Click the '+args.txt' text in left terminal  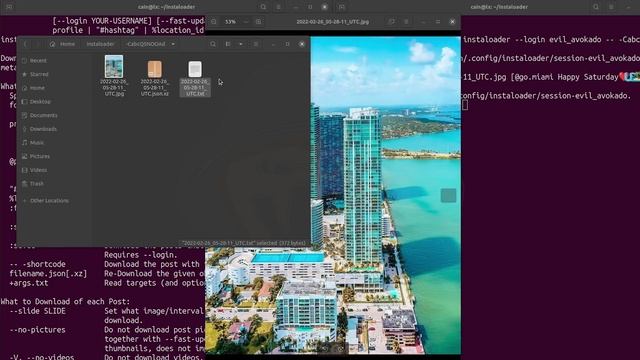coord(29,283)
